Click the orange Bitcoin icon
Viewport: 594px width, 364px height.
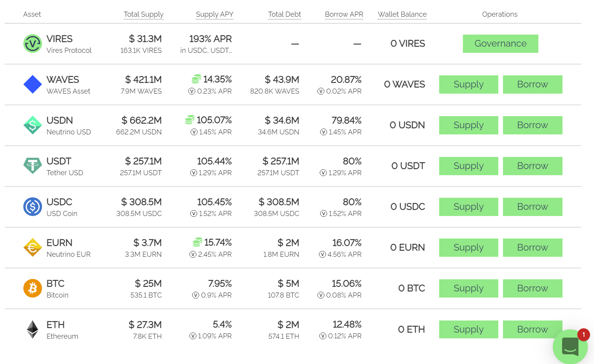[33, 288]
